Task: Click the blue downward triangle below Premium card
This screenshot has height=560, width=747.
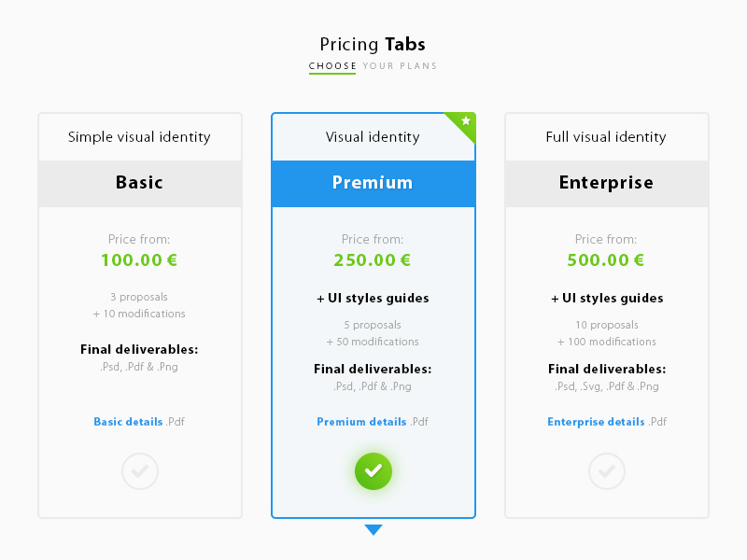Action: click(373, 529)
